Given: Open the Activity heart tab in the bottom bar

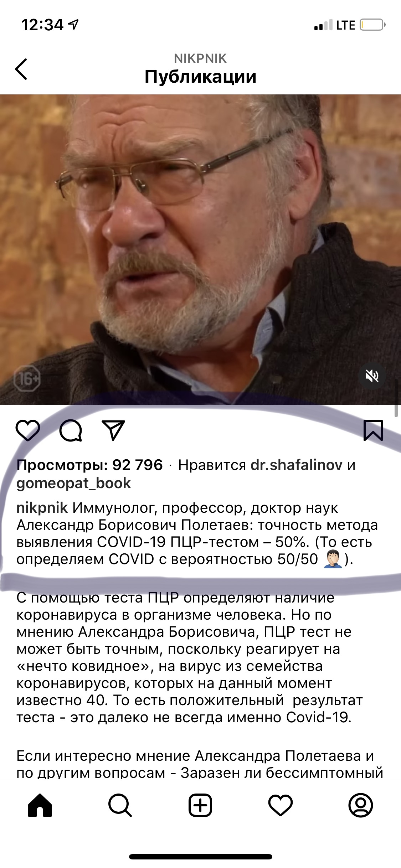Looking at the screenshot, I should pyautogui.click(x=281, y=805).
